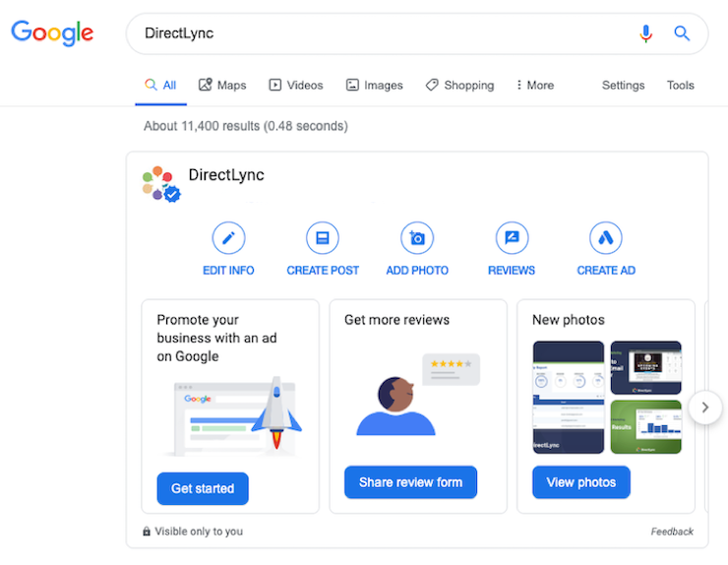Open search Settings
Screen dimensions: 728x565
(623, 85)
